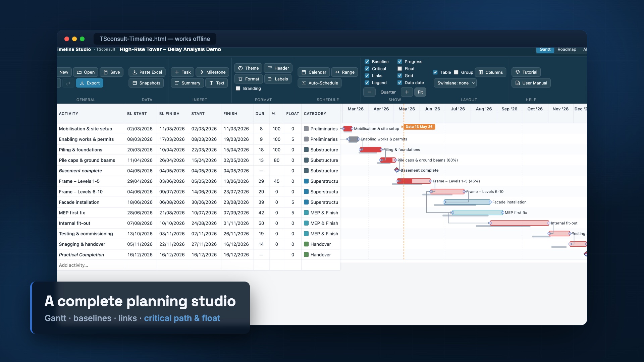Toggle the Critical checkbox
The image size is (644, 362).
point(367,69)
